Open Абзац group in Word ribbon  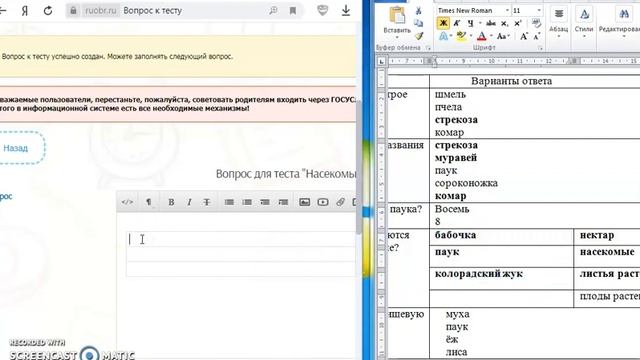[558, 22]
